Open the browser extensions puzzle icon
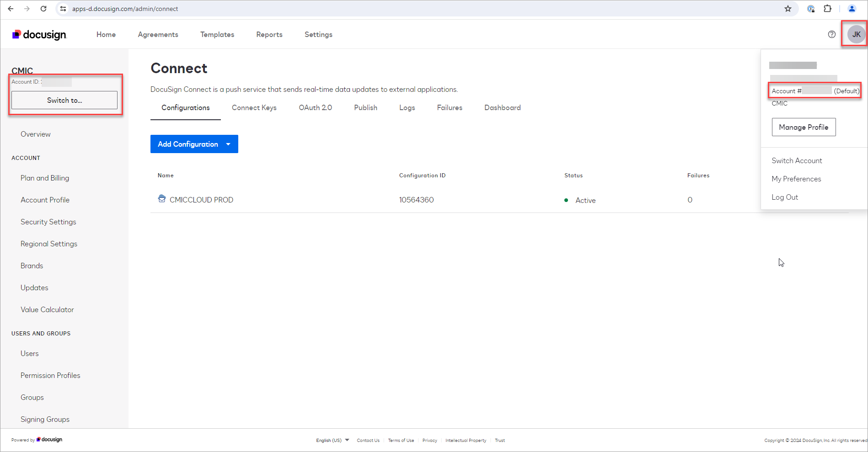The height and width of the screenshot is (452, 868). coord(827,9)
